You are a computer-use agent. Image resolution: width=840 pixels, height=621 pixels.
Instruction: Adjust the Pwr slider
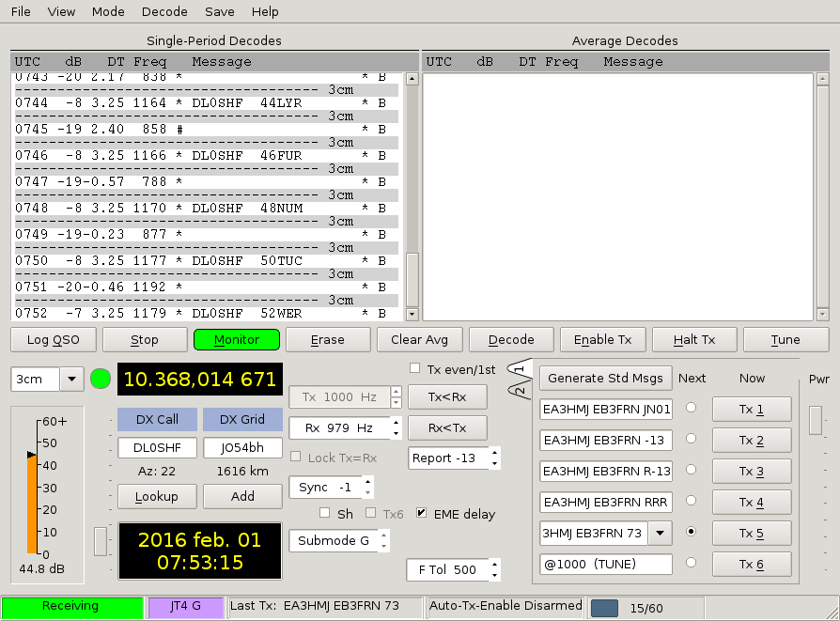[815, 419]
